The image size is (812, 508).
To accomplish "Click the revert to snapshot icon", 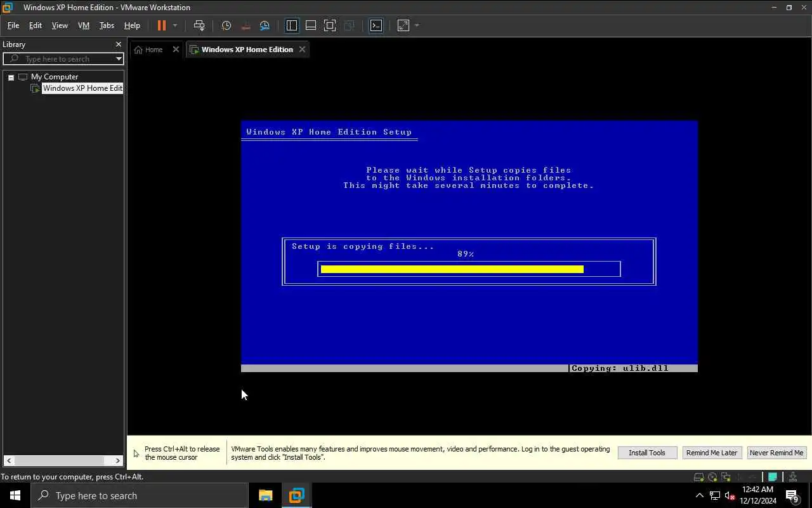I will 246,25.
